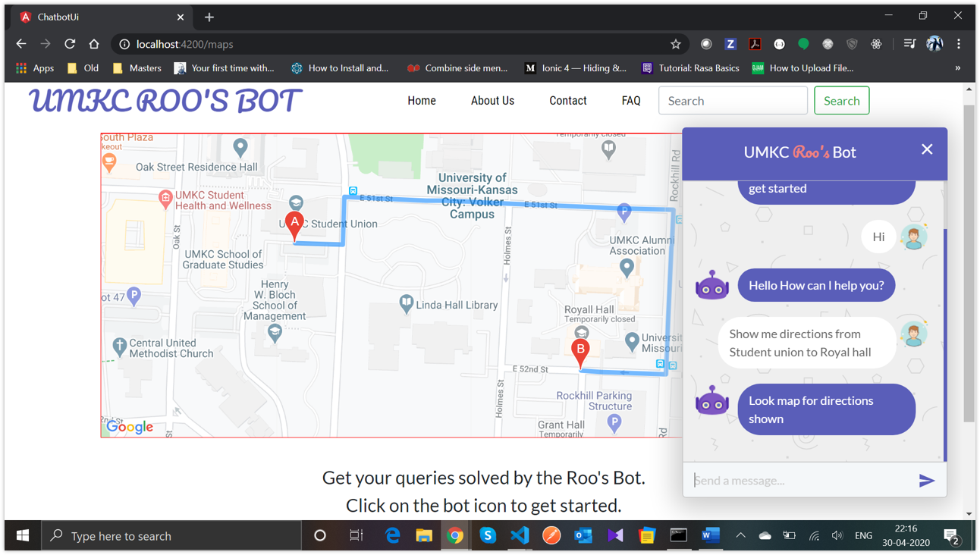Open Skype from the taskbar
Screen dimensions: 980x555
tap(488, 536)
